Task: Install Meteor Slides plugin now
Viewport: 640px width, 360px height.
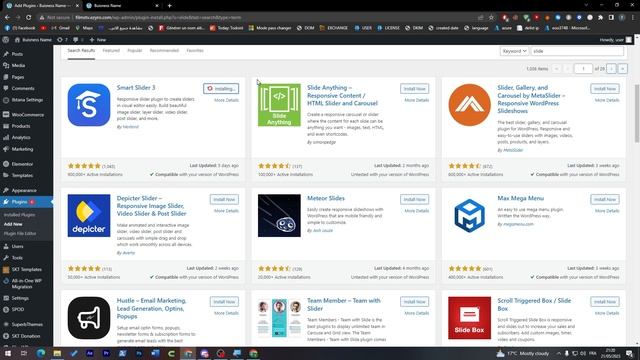Action: point(414,199)
